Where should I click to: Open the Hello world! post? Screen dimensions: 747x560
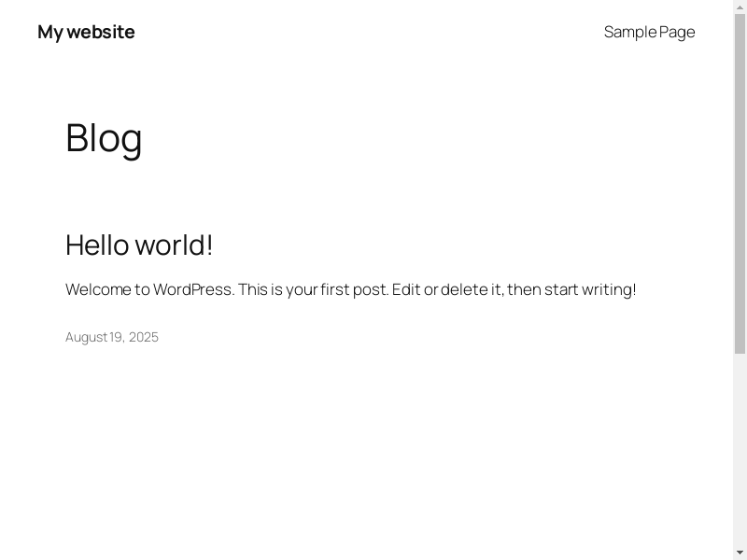point(139,245)
